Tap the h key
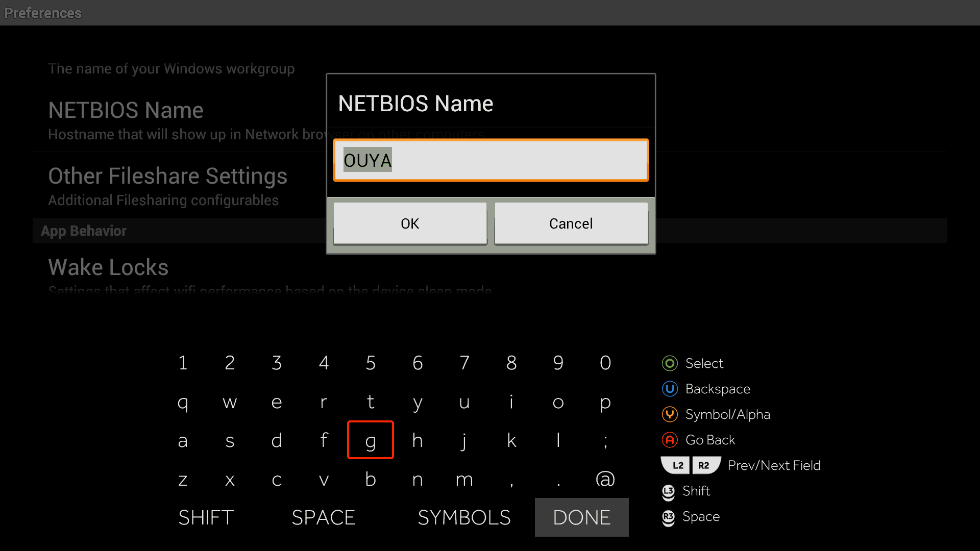Image resolution: width=980 pixels, height=551 pixels. [418, 440]
